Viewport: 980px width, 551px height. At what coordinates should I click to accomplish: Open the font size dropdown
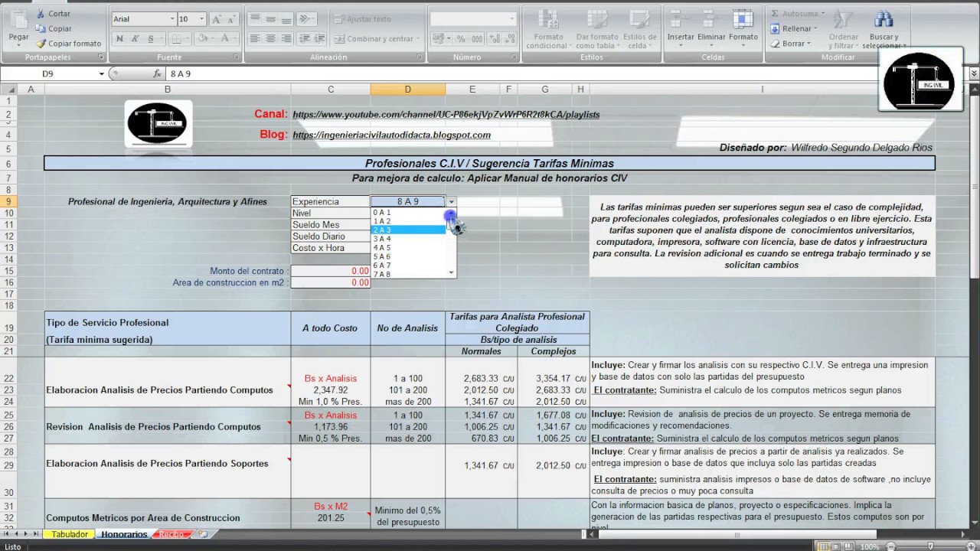coord(201,19)
